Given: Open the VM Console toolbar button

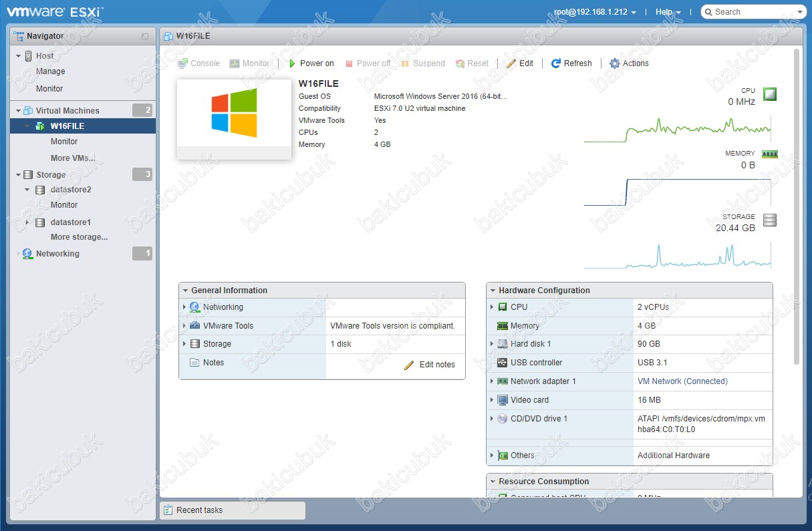Looking at the screenshot, I should [198, 63].
